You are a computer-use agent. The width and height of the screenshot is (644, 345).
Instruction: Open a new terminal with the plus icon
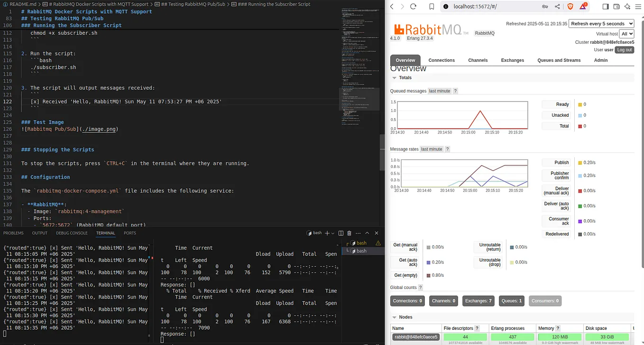click(327, 233)
